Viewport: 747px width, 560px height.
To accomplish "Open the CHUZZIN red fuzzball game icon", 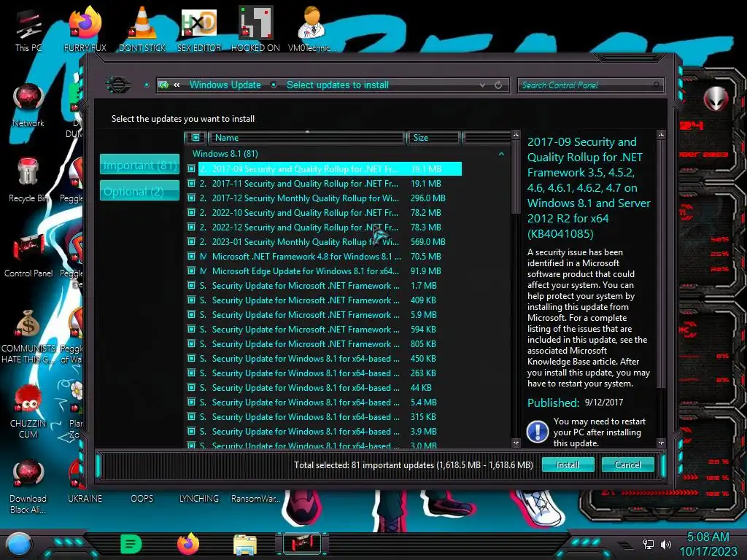I will (28, 412).
